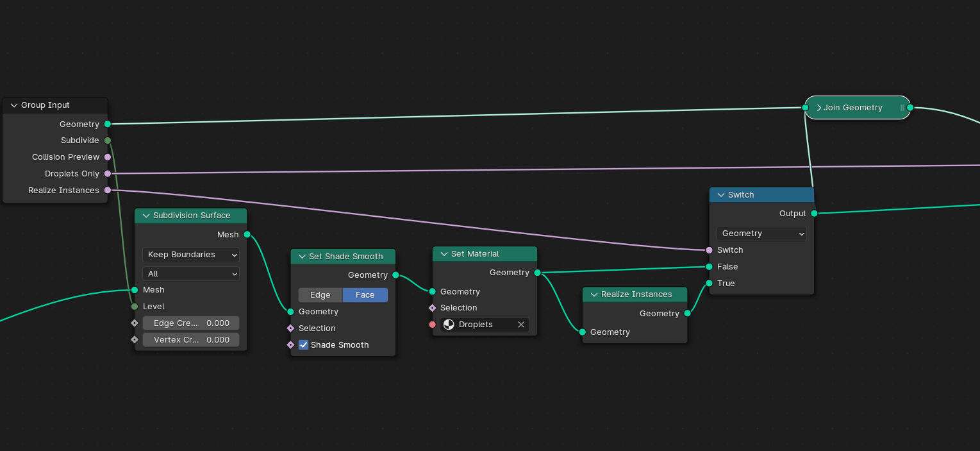This screenshot has height=451, width=980.
Task: Select the Set Material node title
Action: 475,254
